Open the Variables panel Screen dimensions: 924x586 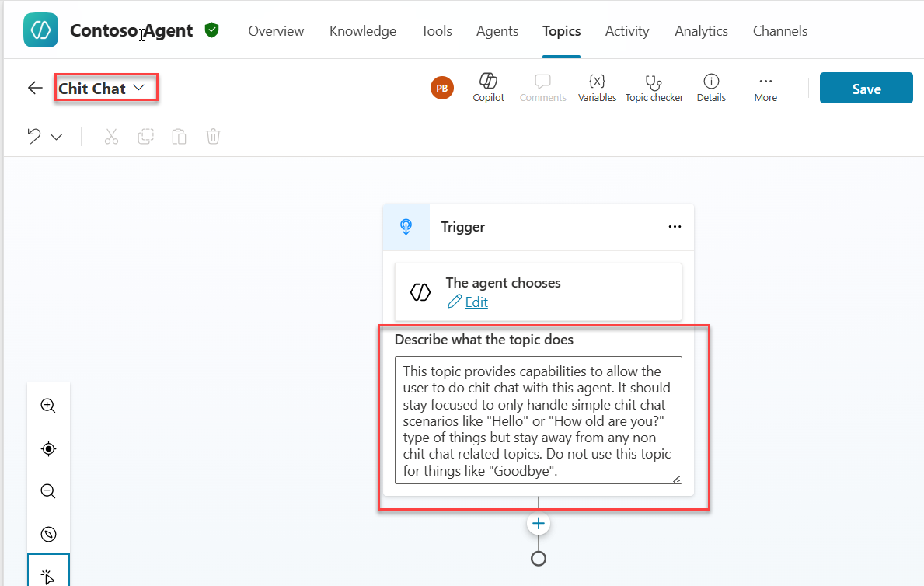click(x=597, y=87)
